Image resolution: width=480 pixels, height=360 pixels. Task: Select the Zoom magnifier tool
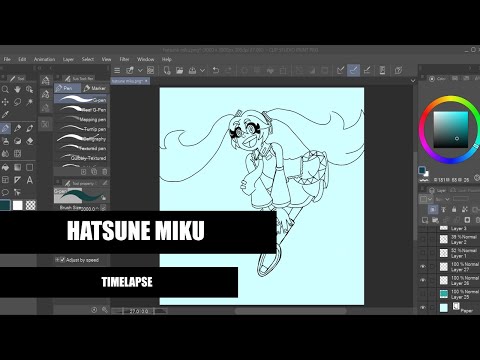[5, 89]
